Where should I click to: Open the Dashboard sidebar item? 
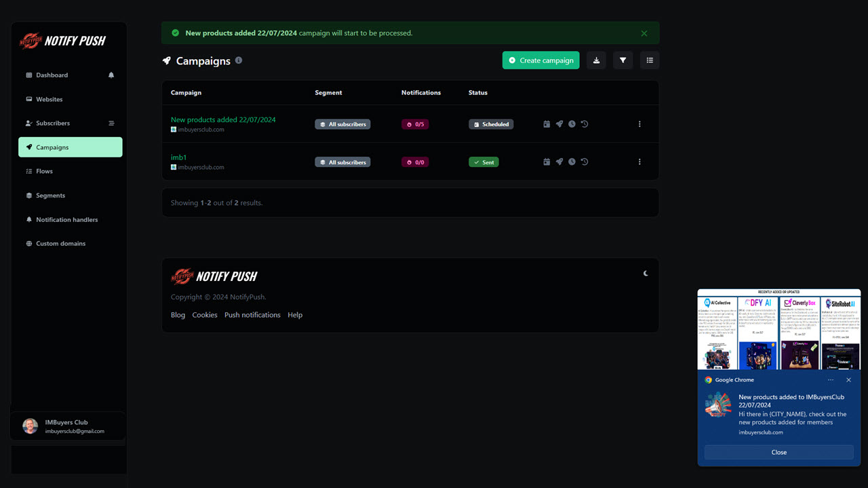(52, 75)
